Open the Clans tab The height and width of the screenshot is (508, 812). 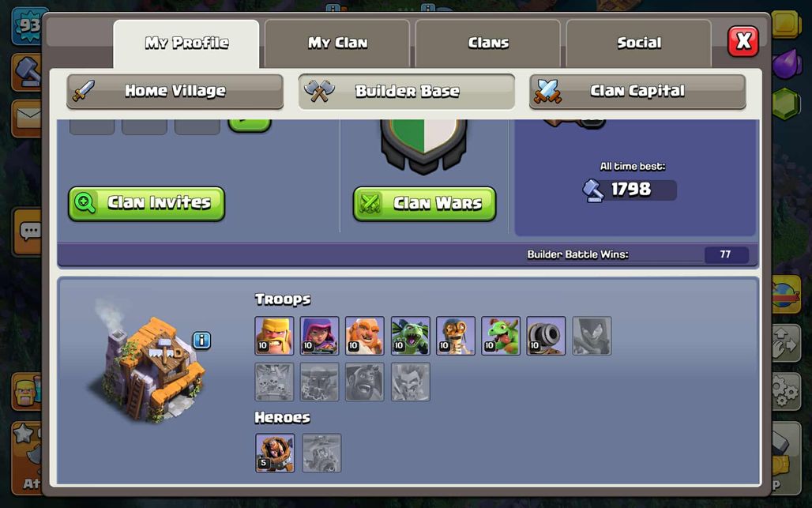point(488,43)
